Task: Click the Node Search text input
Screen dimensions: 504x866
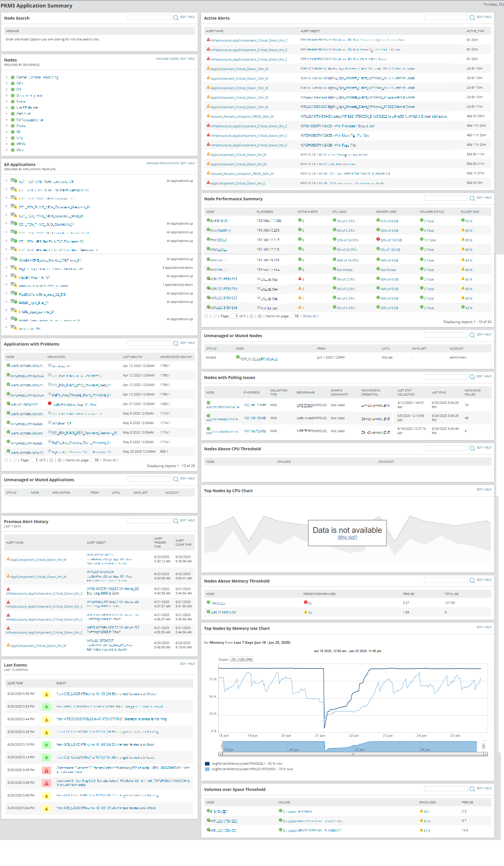Action: pyautogui.click(x=150, y=17)
